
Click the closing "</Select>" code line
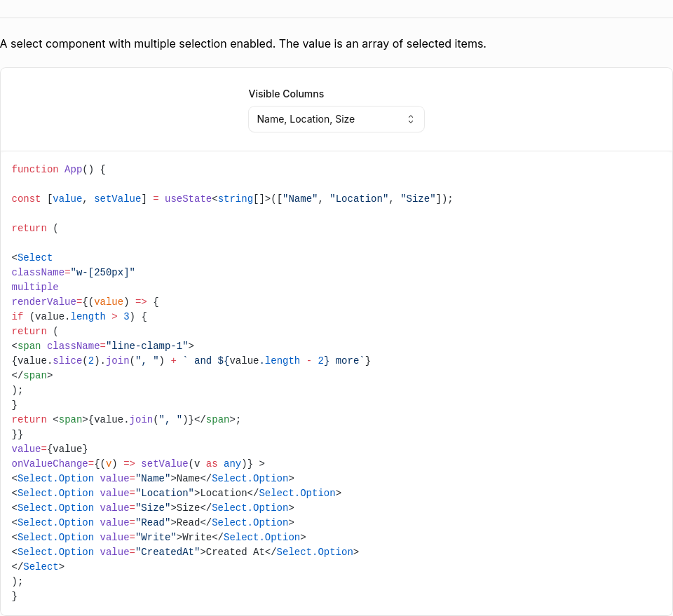tap(38, 567)
